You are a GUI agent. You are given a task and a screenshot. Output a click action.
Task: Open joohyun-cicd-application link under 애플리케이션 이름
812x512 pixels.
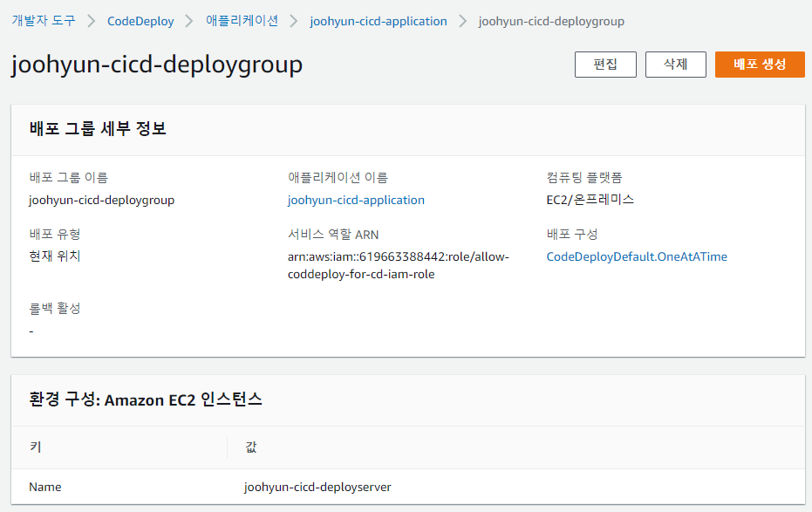[356, 200]
